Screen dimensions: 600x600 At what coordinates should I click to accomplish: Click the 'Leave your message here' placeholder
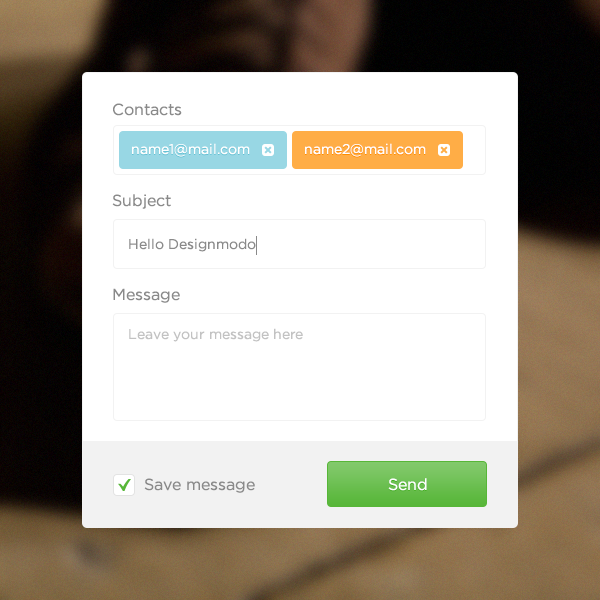(215, 334)
